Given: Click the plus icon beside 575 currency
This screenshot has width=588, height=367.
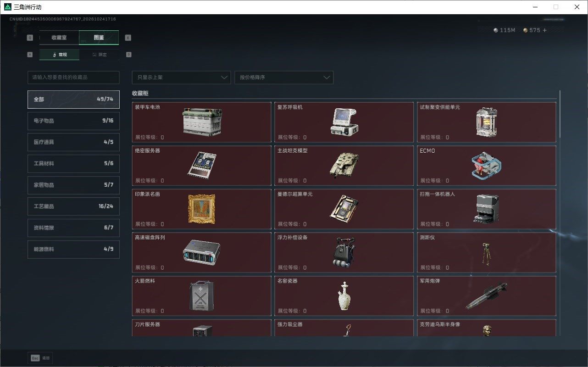Looking at the screenshot, I should coord(544,30).
